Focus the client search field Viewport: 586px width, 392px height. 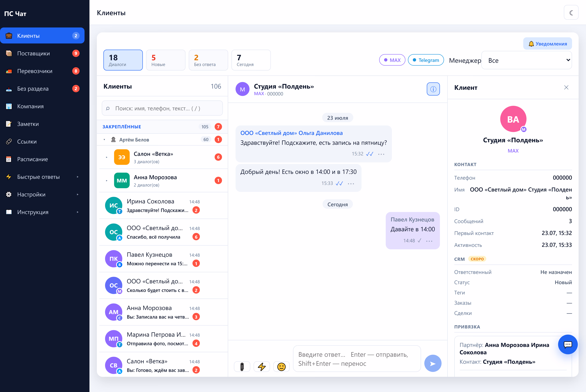(162, 108)
